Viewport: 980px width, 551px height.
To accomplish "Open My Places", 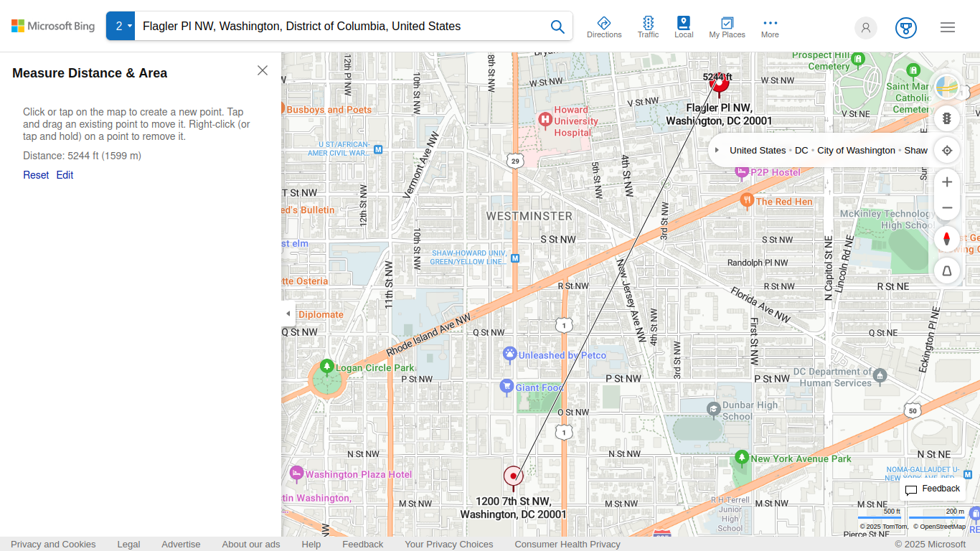I will point(727,27).
